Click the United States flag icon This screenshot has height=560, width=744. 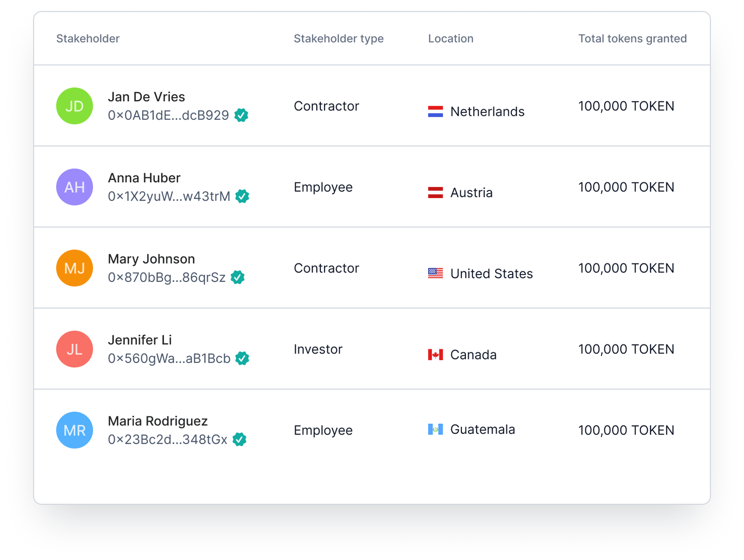point(435,273)
